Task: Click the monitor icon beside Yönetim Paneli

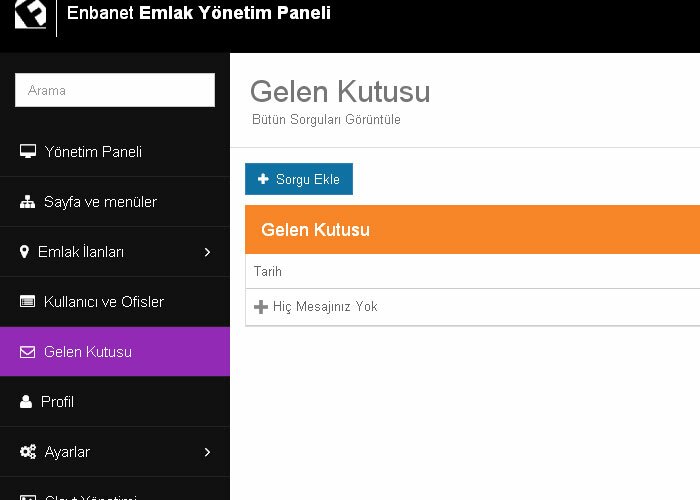Action: pos(28,152)
